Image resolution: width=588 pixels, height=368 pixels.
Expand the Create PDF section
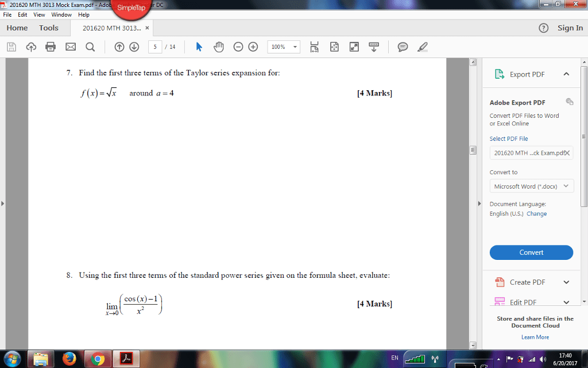[x=566, y=282]
